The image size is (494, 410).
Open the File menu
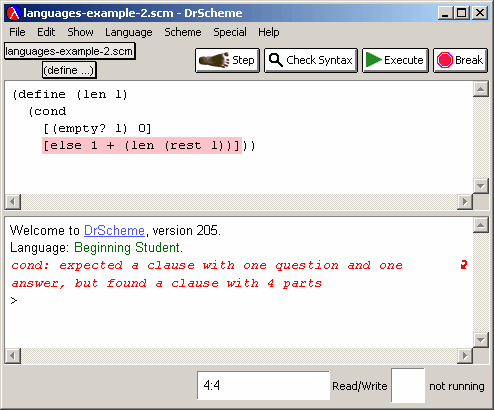click(17, 32)
